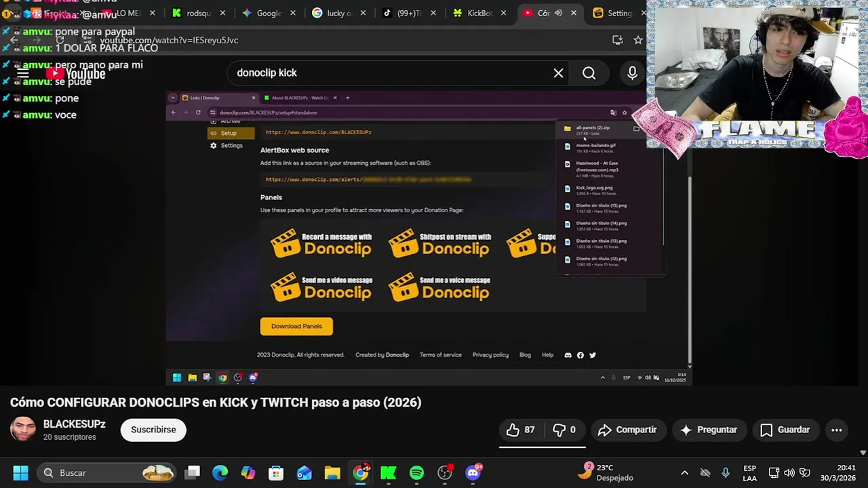
Task: Click Download Panels button in the video
Action: click(296, 326)
